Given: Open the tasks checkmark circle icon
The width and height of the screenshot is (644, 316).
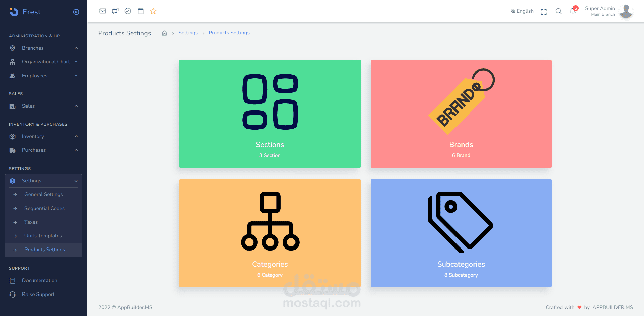Looking at the screenshot, I should (128, 11).
